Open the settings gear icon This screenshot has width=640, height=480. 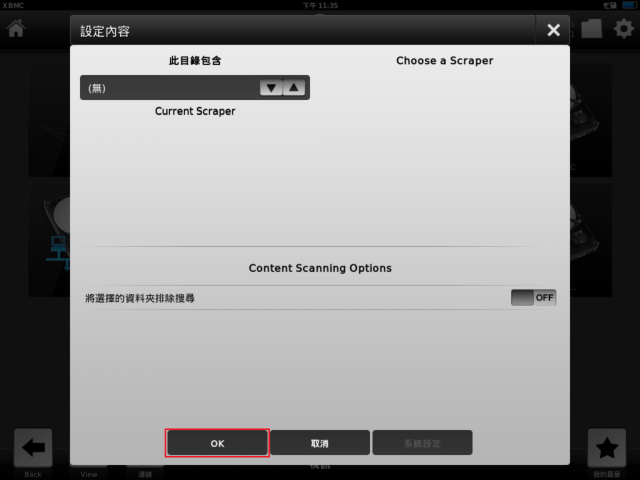[x=624, y=29]
